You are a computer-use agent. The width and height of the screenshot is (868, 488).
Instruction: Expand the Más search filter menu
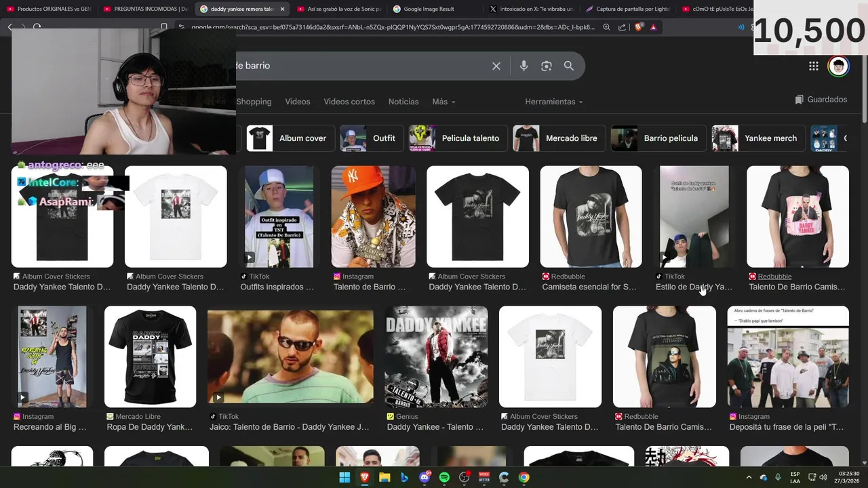443,102
